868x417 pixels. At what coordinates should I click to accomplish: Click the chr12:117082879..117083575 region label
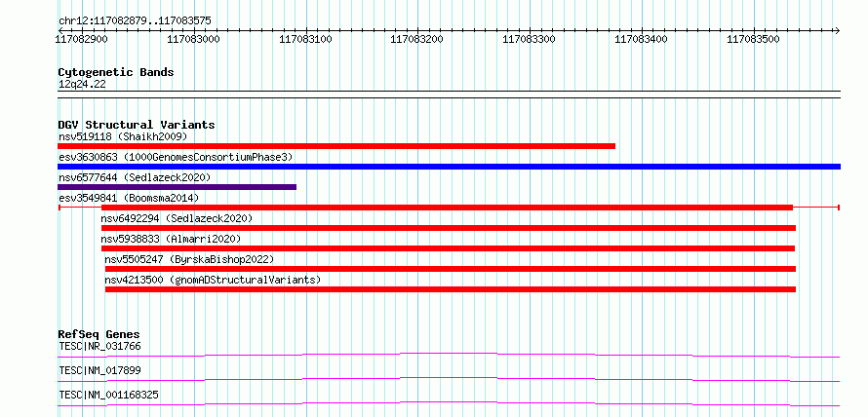[x=135, y=21]
